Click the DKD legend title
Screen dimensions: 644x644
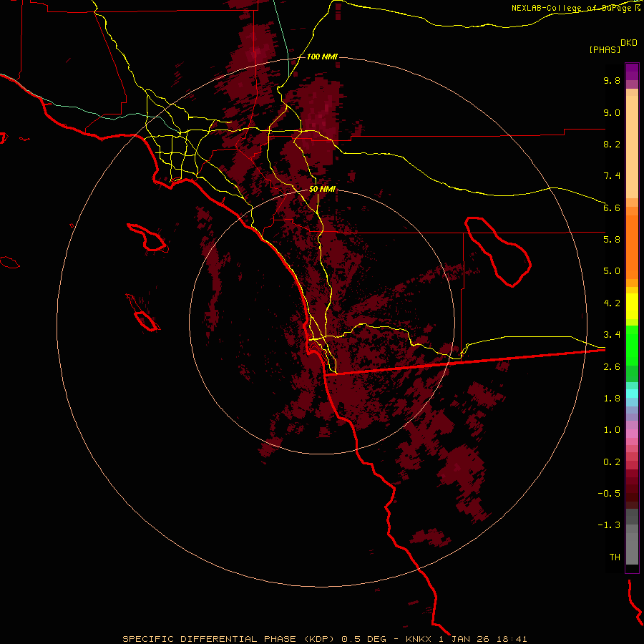click(x=629, y=43)
